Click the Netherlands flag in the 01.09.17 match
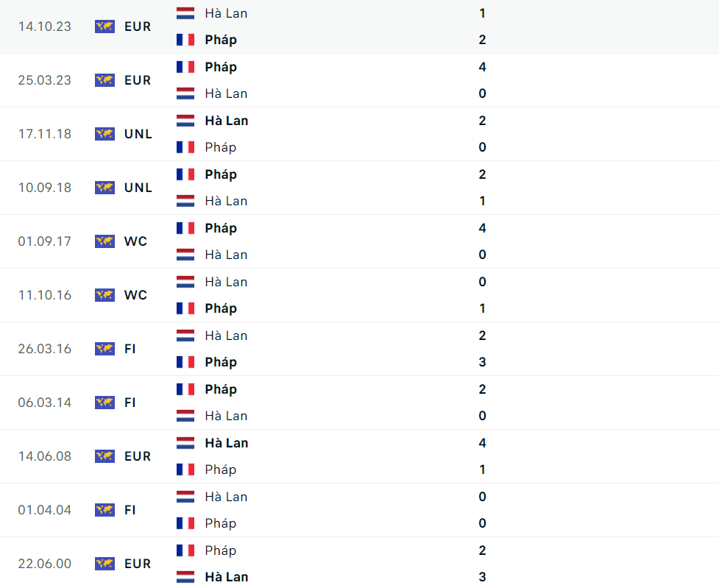 185,255
